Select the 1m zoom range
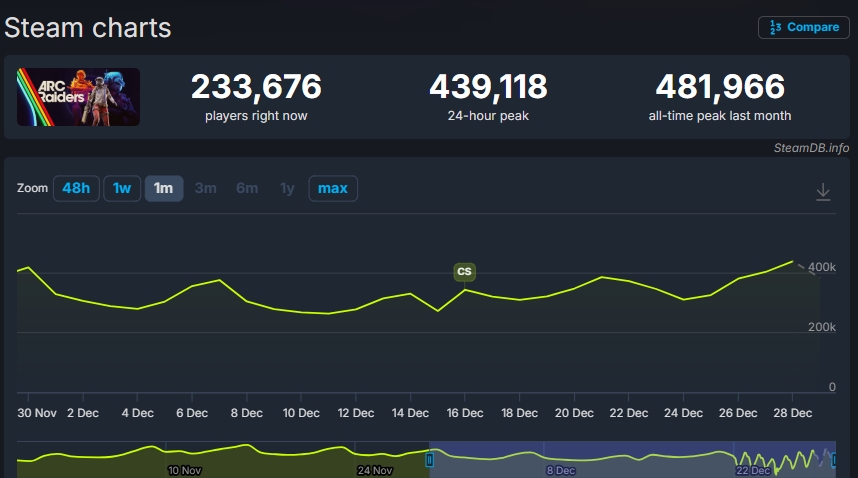Screen dimensions: 858x478 coord(164,188)
